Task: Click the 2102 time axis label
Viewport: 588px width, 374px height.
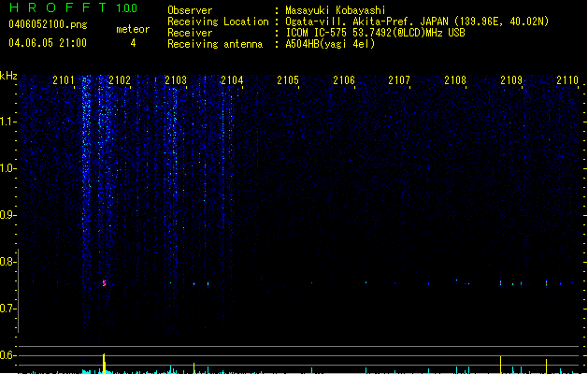Action: pyautogui.click(x=120, y=80)
